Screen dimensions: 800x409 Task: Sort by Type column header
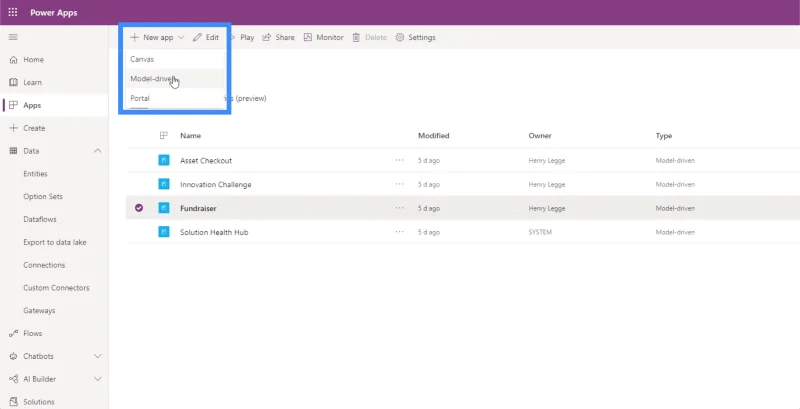664,136
